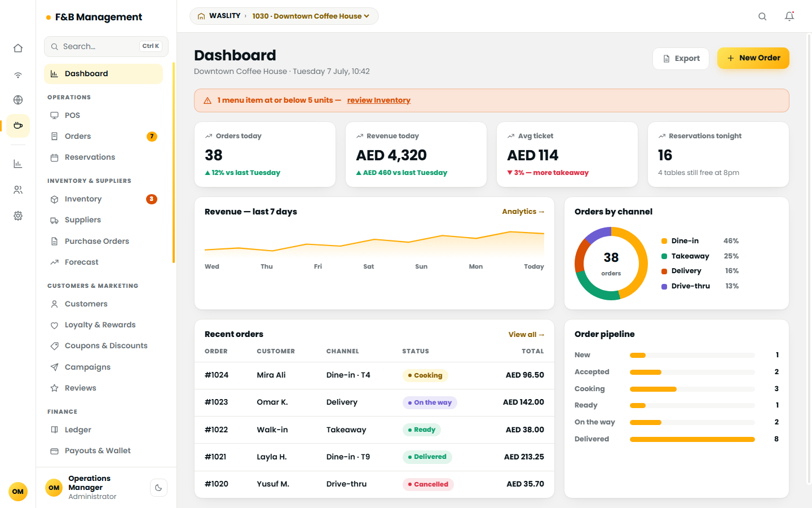The width and height of the screenshot is (812, 508).
Task: Open Payouts & Wallet page
Action: (104, 450)
